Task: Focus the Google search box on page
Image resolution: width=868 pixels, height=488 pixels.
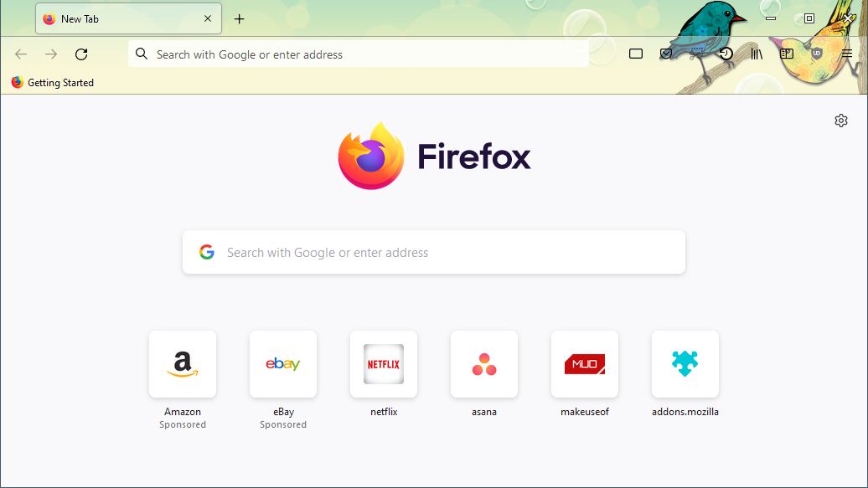Action: pyautogui.click(x=434, y=252)
